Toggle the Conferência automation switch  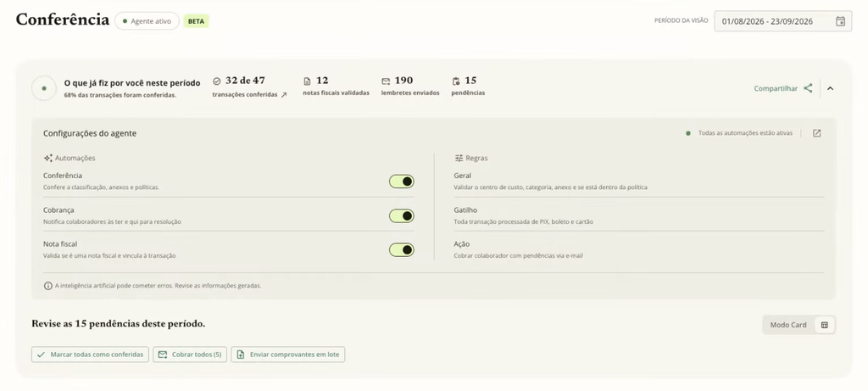coord(401,182)
